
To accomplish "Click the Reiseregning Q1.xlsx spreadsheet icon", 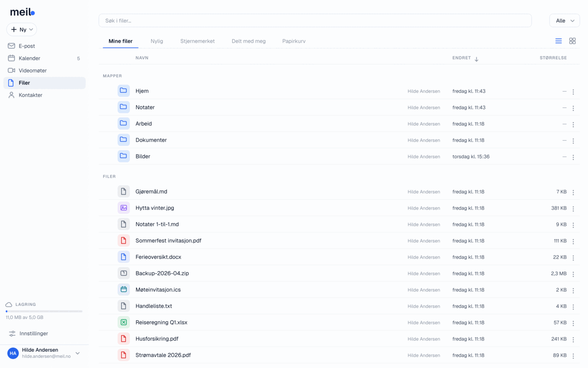I will coord(124,322).
